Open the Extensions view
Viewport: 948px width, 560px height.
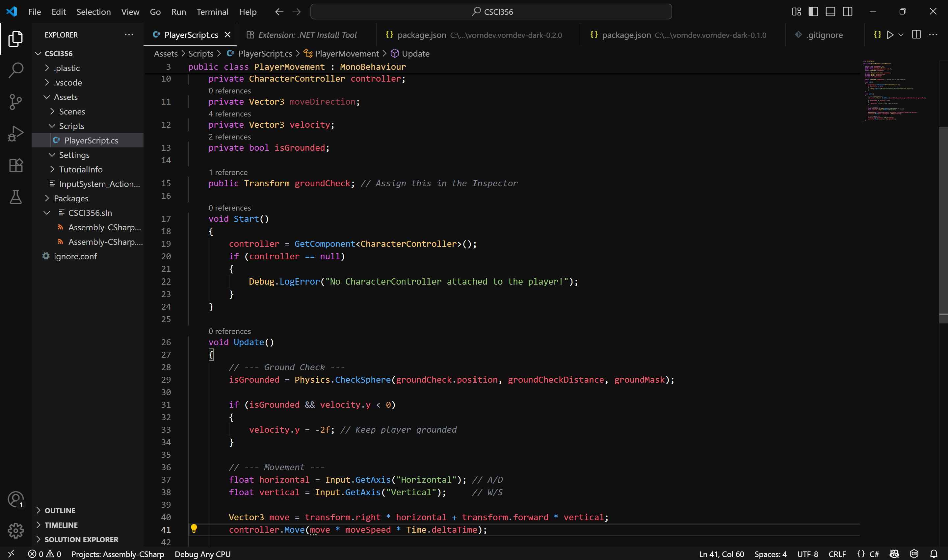coord(15,165)
